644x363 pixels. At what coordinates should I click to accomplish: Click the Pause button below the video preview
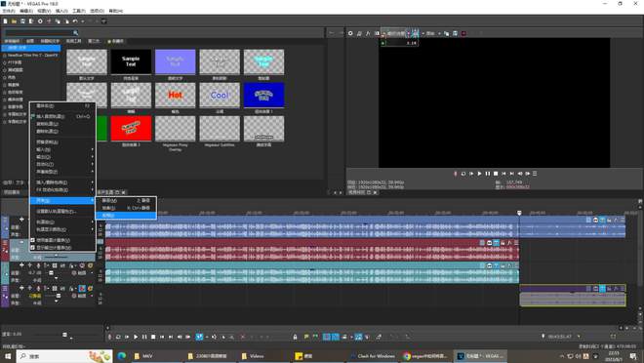tap(488, 174)
